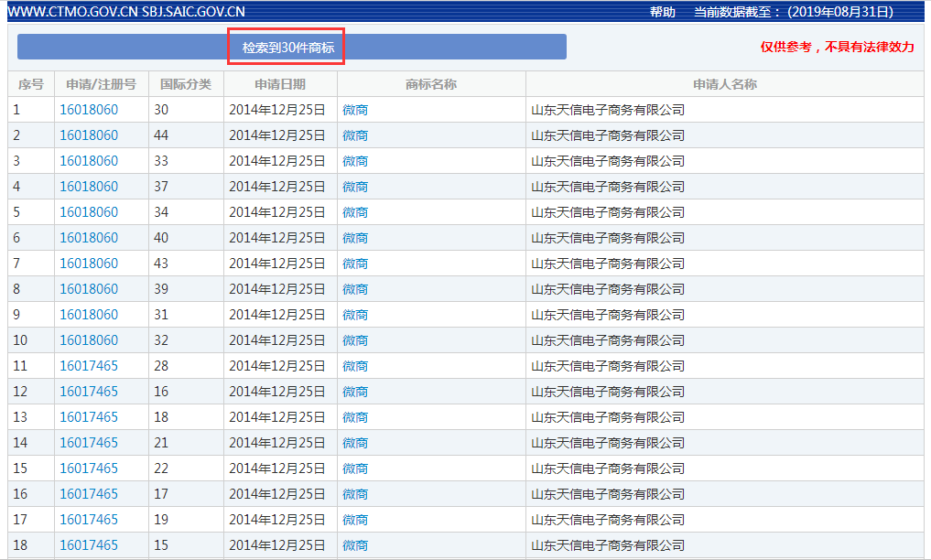Click the 申请日期 column header
The width and height of the screenshot is (931, 560).
pos(280,84)
